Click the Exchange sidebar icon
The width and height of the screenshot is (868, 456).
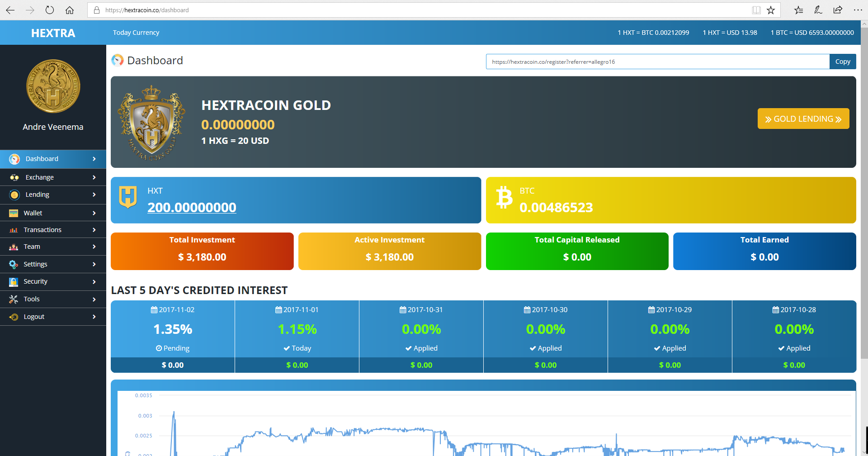(x=14, y=177)
